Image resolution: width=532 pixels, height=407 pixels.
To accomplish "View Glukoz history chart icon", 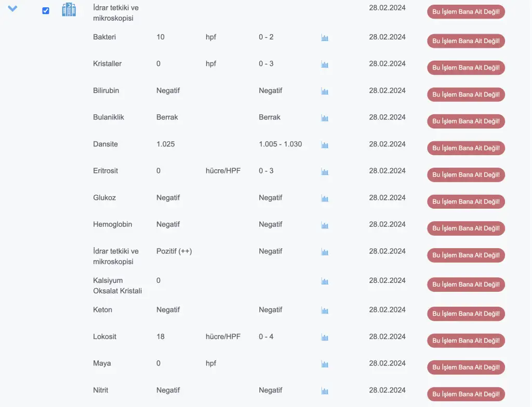I will pyautogui.click(x=325, y=198).
